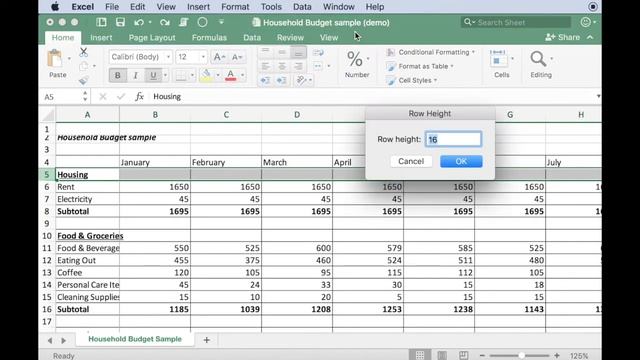Switch to Normal view in the status bar
This screenshot has width=640, height=360.
tap(420, 355)
